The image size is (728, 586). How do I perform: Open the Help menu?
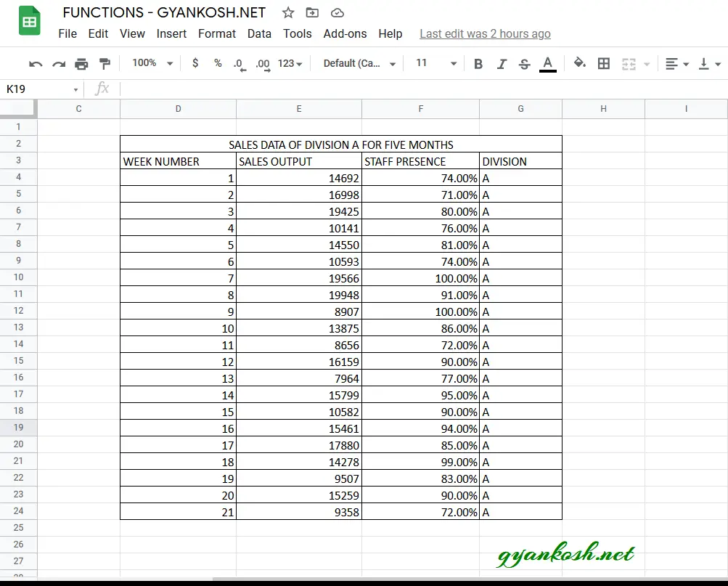click(390, 33)
